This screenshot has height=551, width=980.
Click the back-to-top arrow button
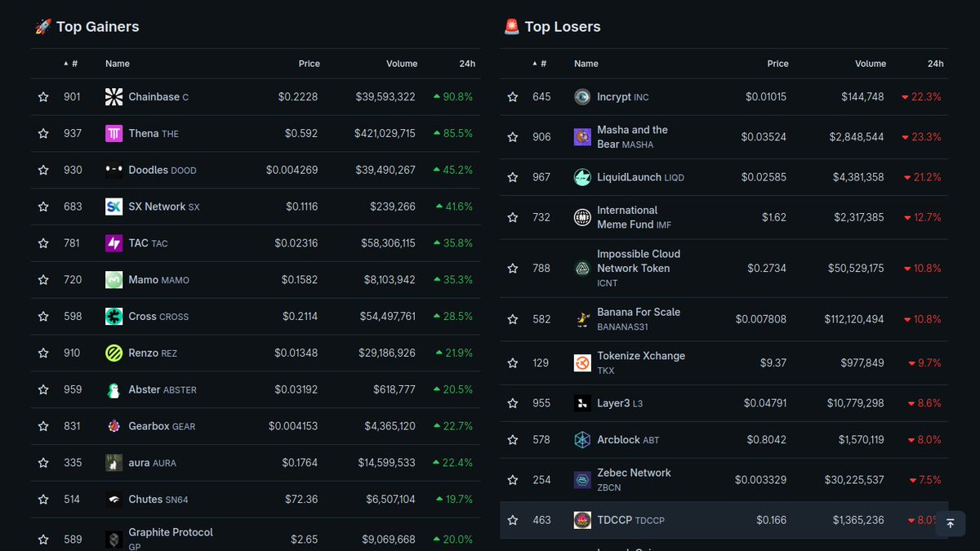pos(951,523)
